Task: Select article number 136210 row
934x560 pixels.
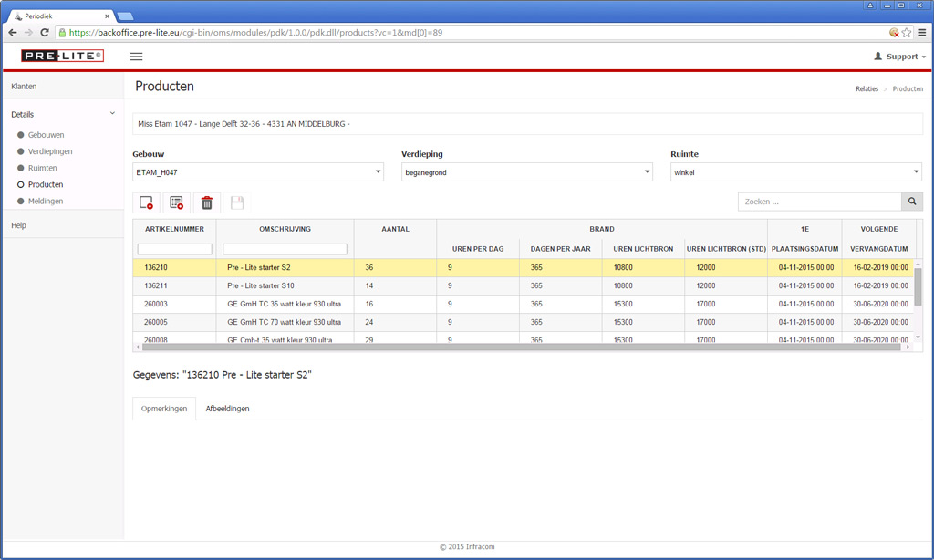Action: [x=523, y=267]
